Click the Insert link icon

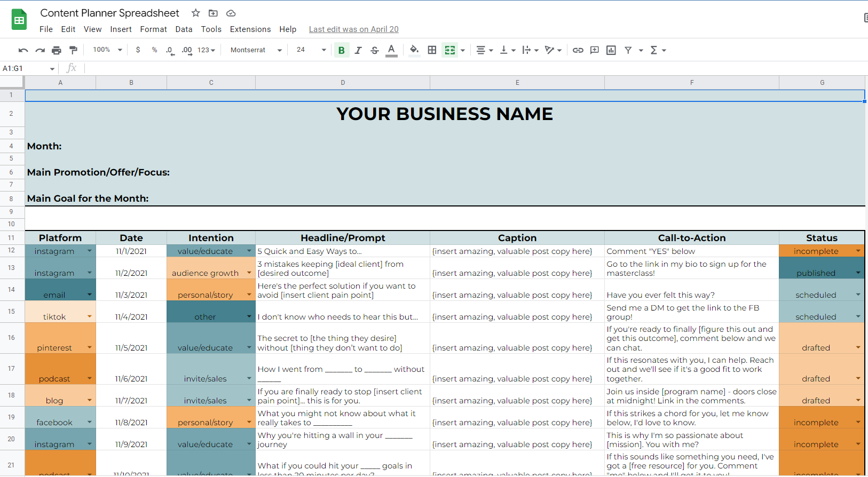click(578, 50)
